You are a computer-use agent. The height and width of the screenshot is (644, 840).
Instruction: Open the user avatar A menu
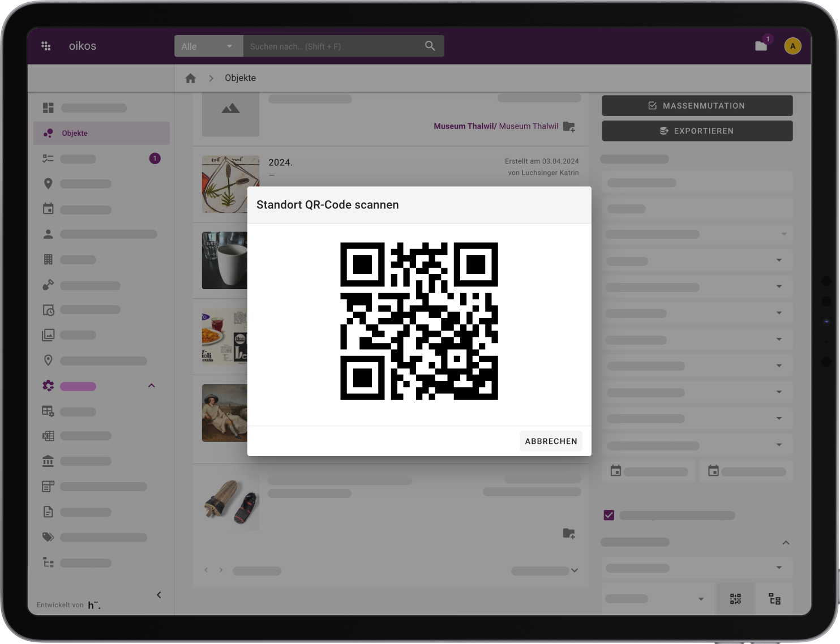[792, 46]
